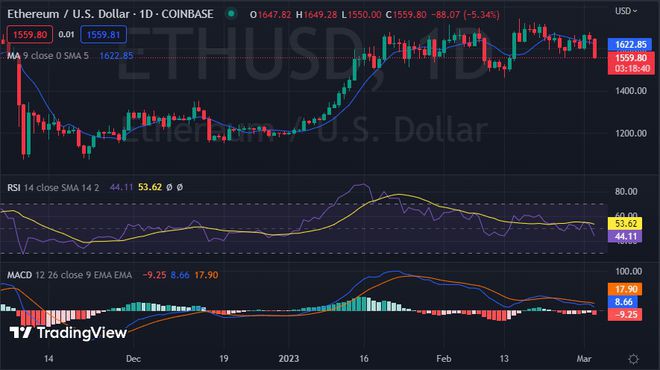This screenshot has width=660, height=370.
Task: Click the orange 17.90 MACD axis label
Action: coord(625,289)
